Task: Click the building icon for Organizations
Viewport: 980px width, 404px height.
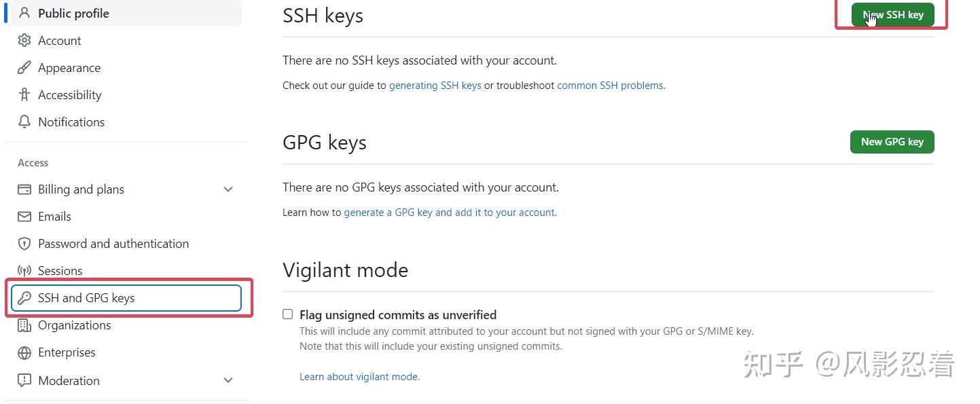Action: tap(24, 325)
